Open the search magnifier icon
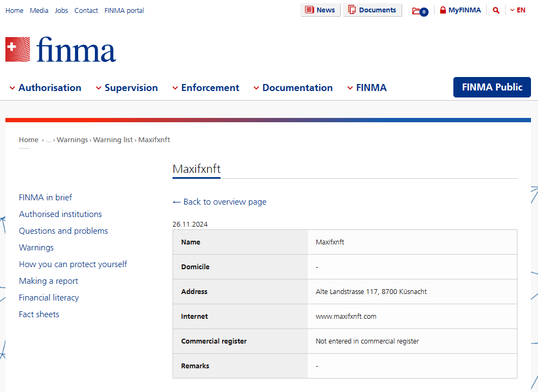This screenshot has height=392, width=538. (x=496, y=10)
